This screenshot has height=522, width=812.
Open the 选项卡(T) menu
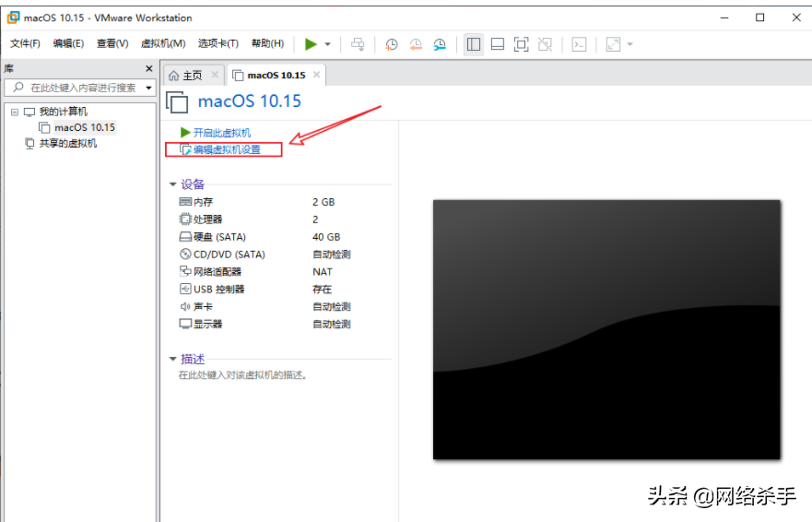click(218, 43)
